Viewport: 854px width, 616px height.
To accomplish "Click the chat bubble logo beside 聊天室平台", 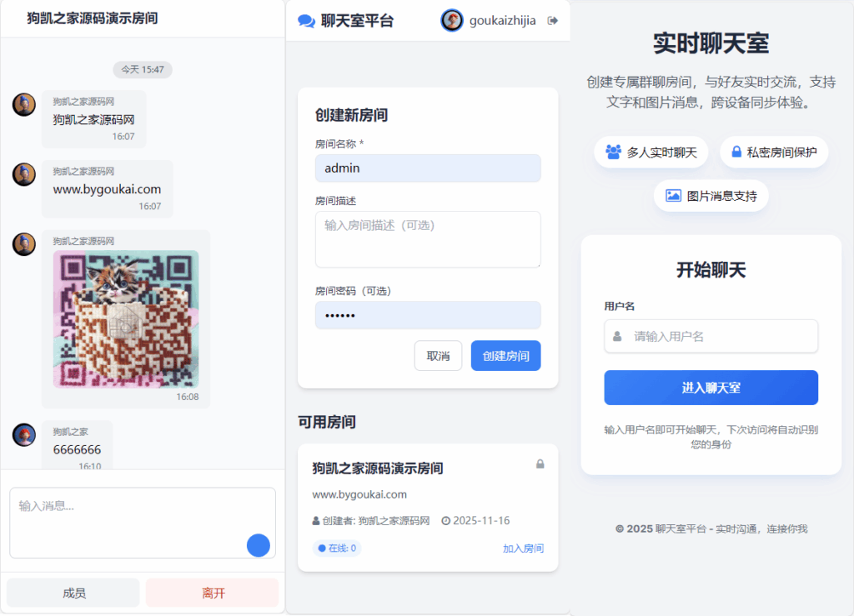I will [x=306, y=21].
